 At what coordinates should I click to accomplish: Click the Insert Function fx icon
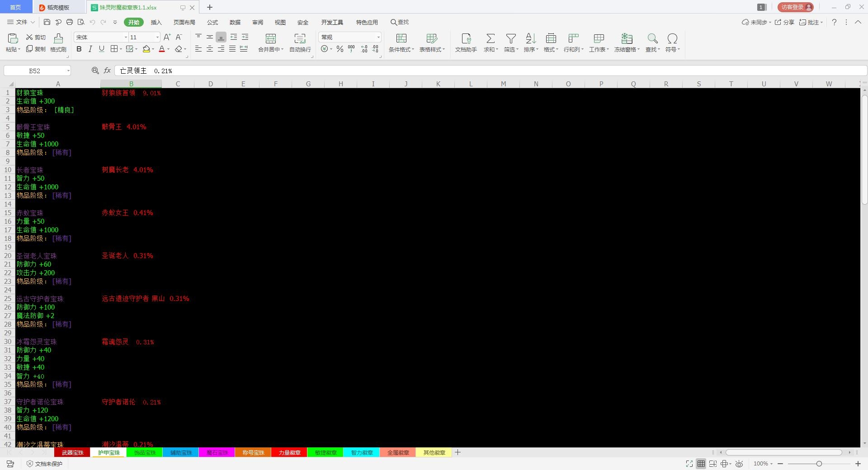(x=107, y=70)
